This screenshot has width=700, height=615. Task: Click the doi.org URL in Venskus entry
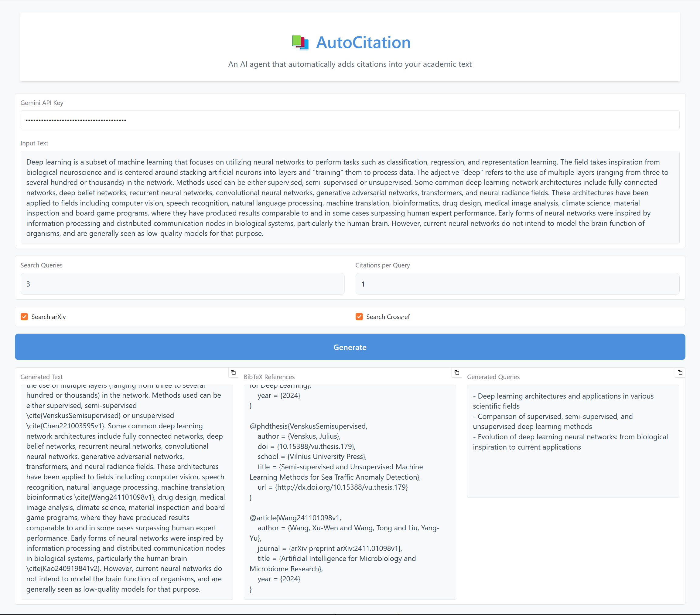[341, 487]
